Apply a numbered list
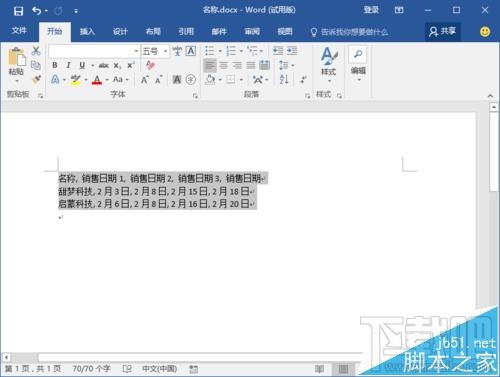 click(x=231, y=51)
